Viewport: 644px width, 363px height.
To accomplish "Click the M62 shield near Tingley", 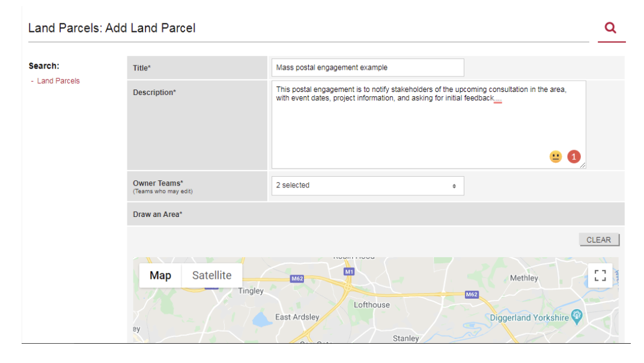I will (x=297, y=279).
